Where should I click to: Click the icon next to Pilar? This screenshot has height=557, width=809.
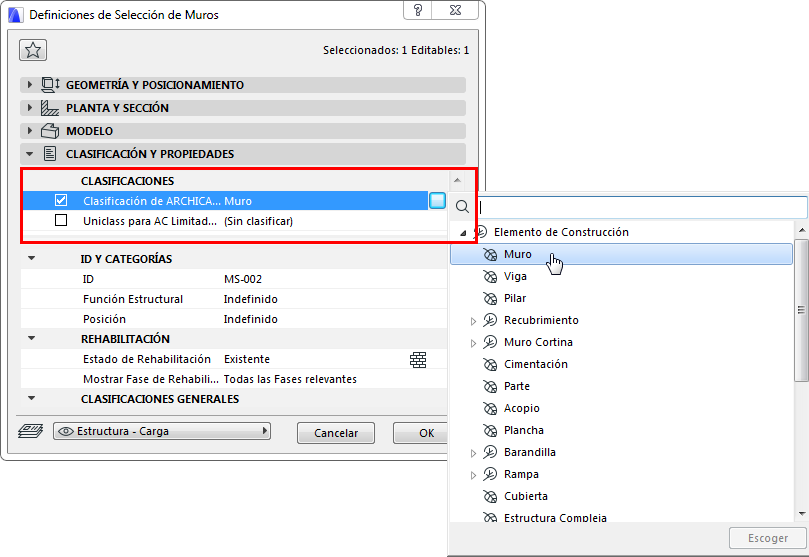pyautogui.click(x=490, y=299)
